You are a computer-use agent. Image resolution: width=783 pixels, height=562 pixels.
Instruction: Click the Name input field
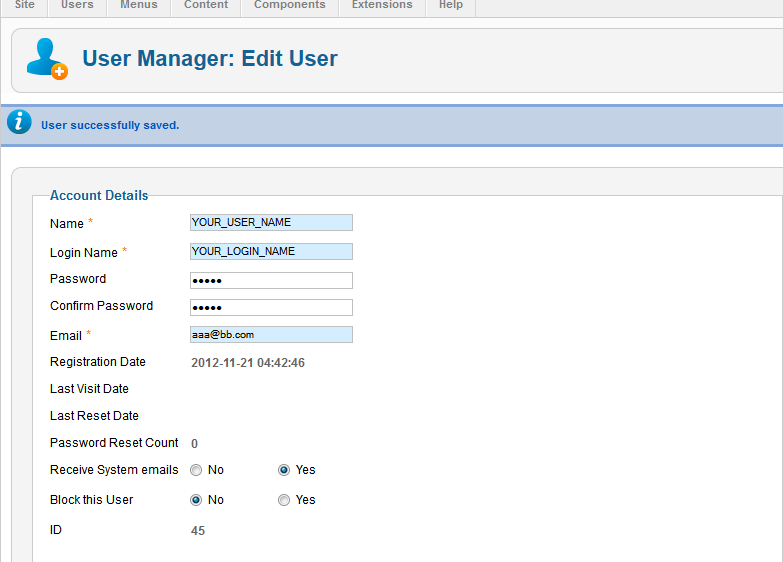pyautogui.click(x=271, y=223)
